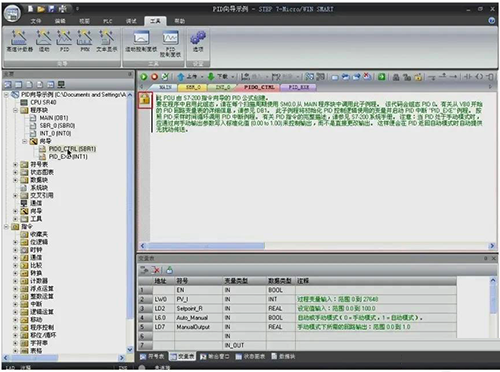This screenshot has width=500, height=372.
Task: Click the editor horizontal scrollbar thumb
Action: pyautogui.click(x=206, y=246)
